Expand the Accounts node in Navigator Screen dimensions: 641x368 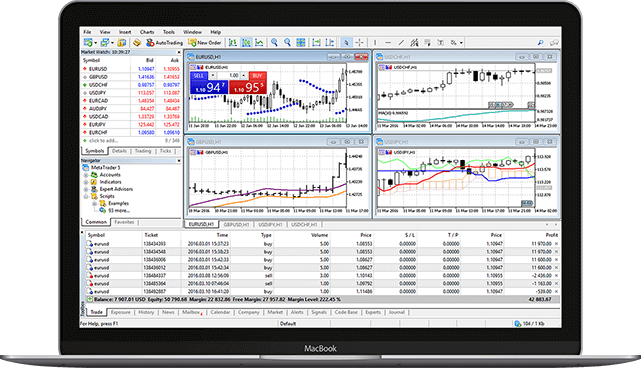(x=86, y=175)
